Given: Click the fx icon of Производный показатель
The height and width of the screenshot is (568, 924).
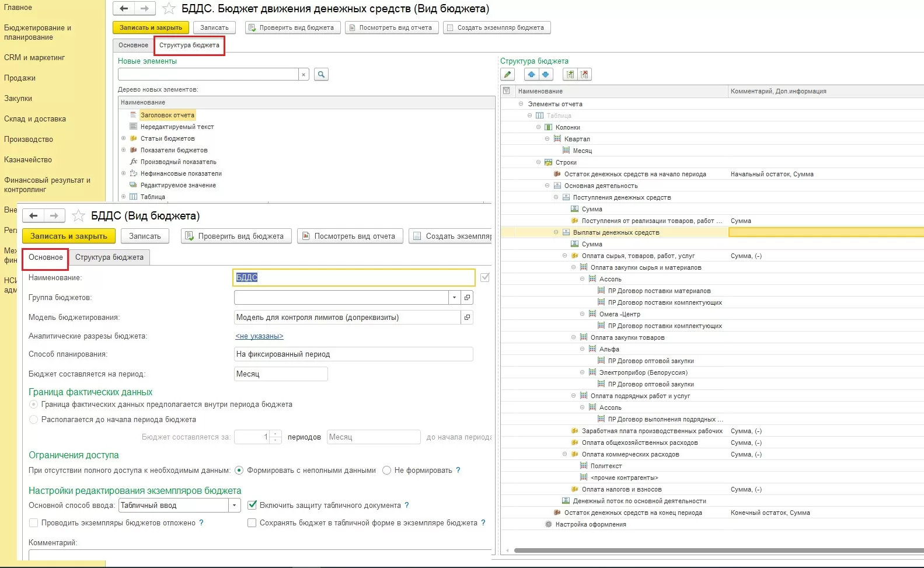Looking at the screenshot, I should (x=133, y=162).
